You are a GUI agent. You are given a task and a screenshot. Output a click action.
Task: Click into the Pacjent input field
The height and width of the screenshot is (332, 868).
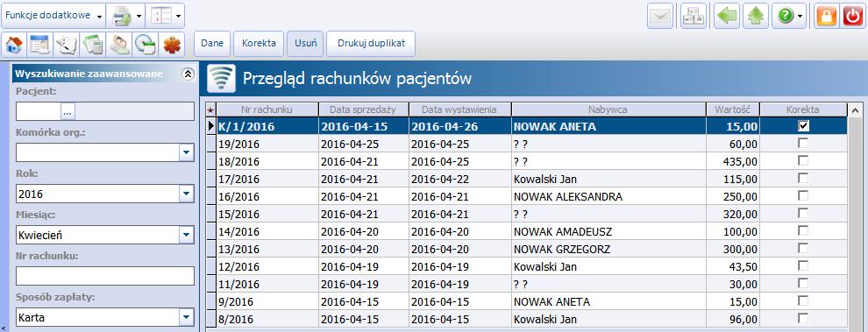click(39, 111)
